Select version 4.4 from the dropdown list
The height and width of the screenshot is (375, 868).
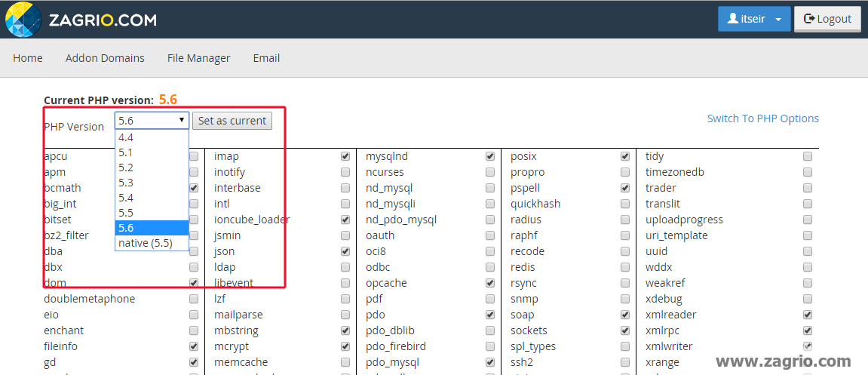152,137
